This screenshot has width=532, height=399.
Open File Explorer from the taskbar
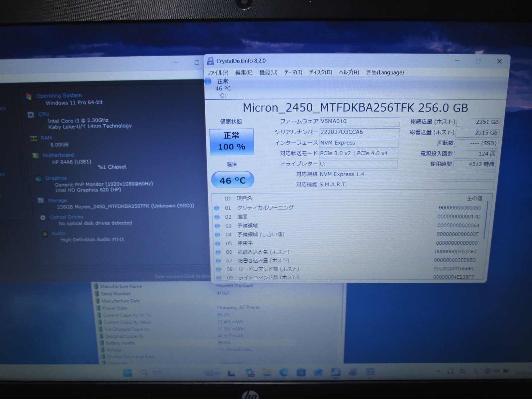pos(267,372)
